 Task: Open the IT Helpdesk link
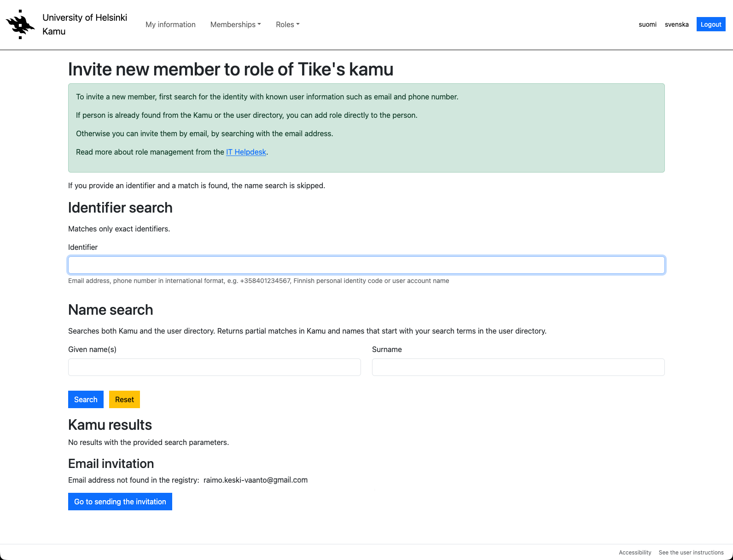click(x=246, y=152)
